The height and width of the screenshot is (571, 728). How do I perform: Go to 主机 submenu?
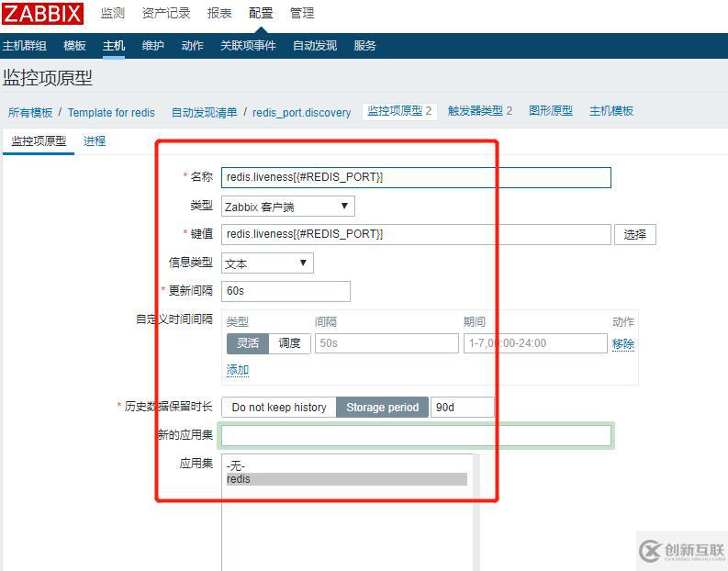click(114, 46)
